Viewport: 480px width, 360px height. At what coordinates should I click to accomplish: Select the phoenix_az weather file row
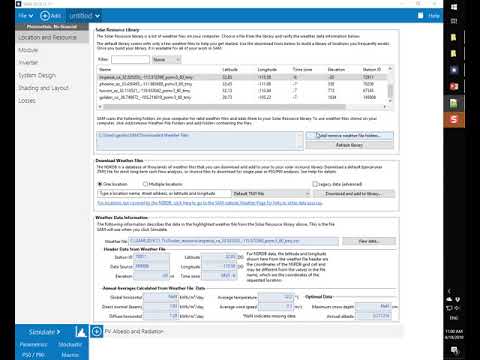pyautogui.click(x=242, y=84)
